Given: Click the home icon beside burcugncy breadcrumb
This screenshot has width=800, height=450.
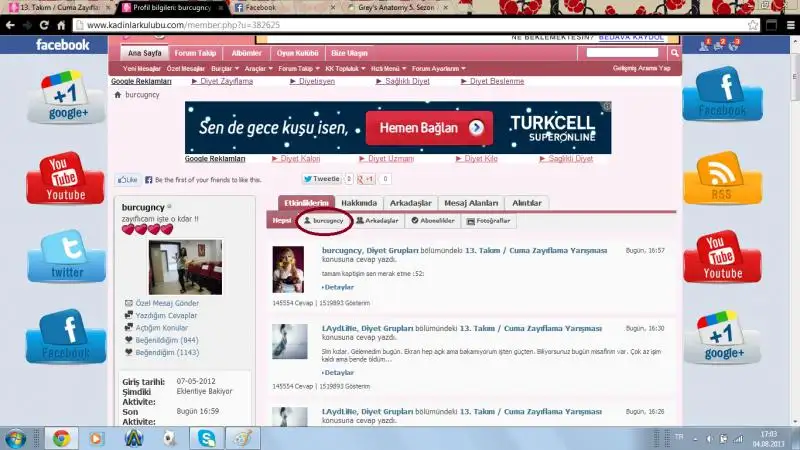Looking at the screenshot, I should (x=118, y=95).
